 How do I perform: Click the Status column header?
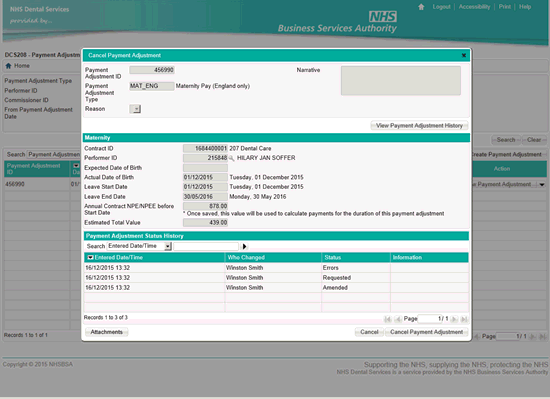(x=356, y=257)
